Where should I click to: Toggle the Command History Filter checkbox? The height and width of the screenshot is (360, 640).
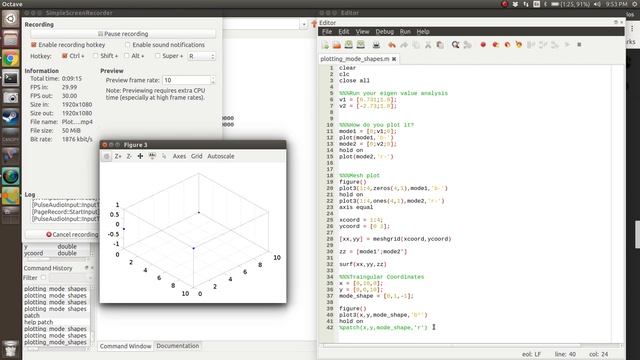tap(43, 278)
